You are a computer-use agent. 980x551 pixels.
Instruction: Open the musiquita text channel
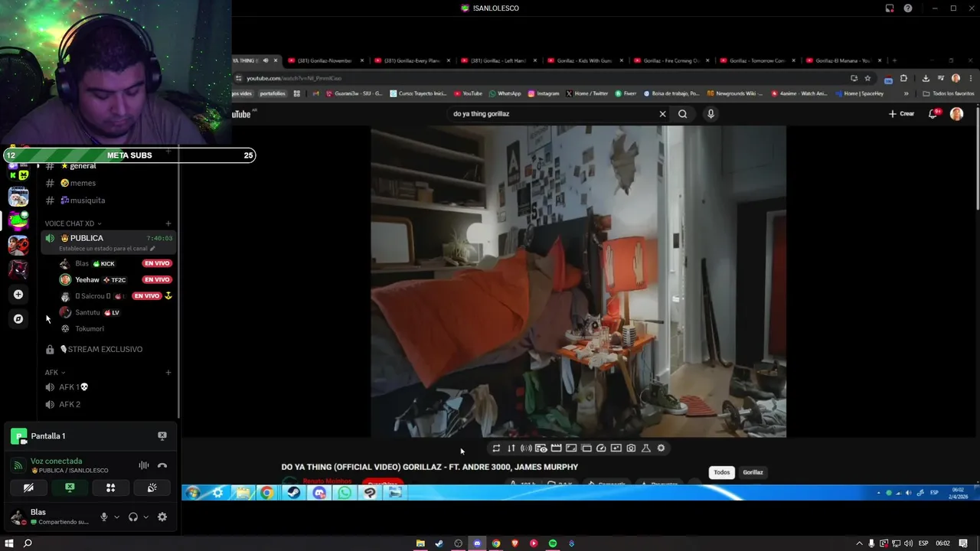pyautogui.click(x=109, y=201)
